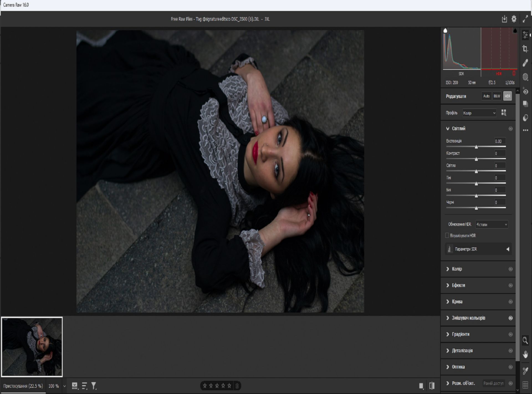Click the Чорні value field

500,202
